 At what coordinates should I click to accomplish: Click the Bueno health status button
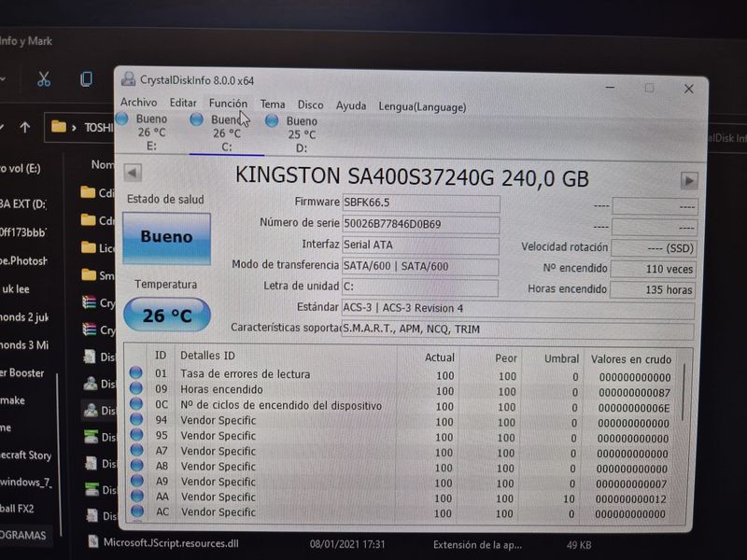pyautogui.click(x=167, y=238)
